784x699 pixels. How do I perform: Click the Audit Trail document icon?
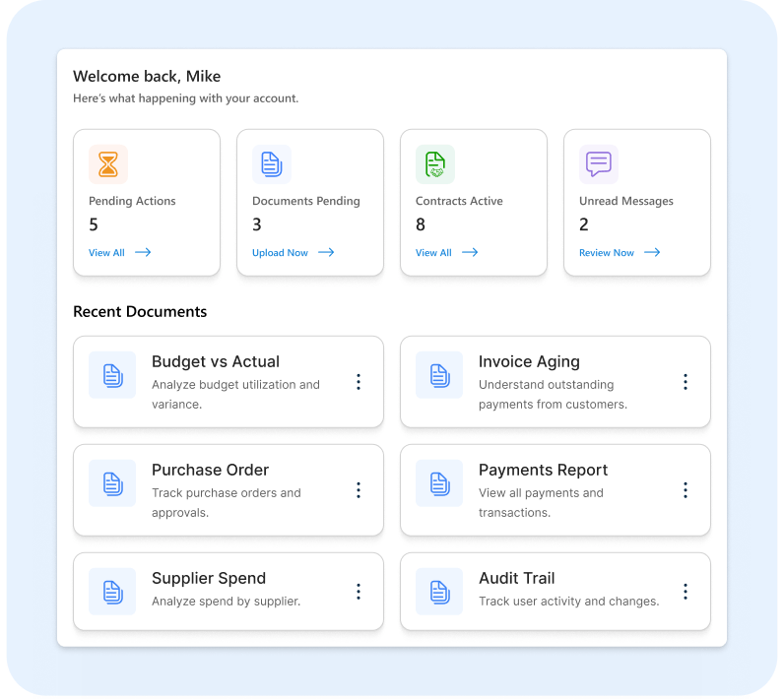439,592
